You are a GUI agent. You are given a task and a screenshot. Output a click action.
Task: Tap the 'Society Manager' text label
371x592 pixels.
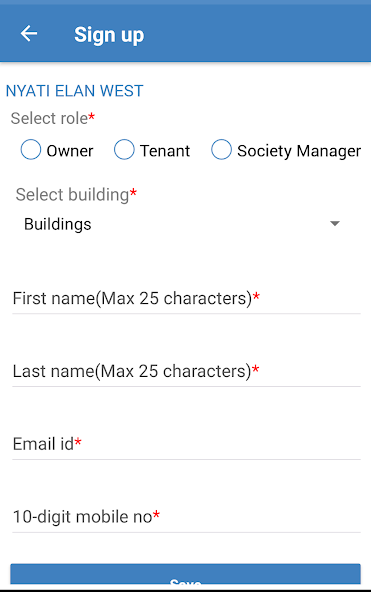click(x=299, y=151)
